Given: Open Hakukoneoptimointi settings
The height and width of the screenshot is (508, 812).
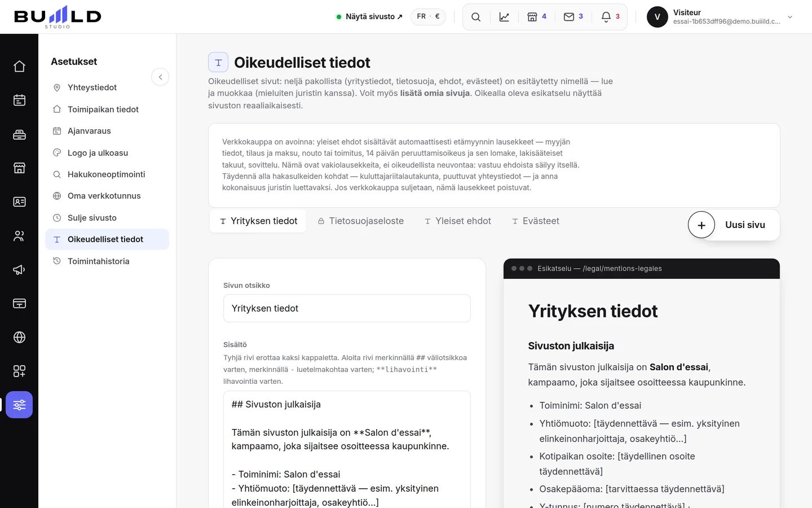Looking at the screenshot, I should click(107, 174).
